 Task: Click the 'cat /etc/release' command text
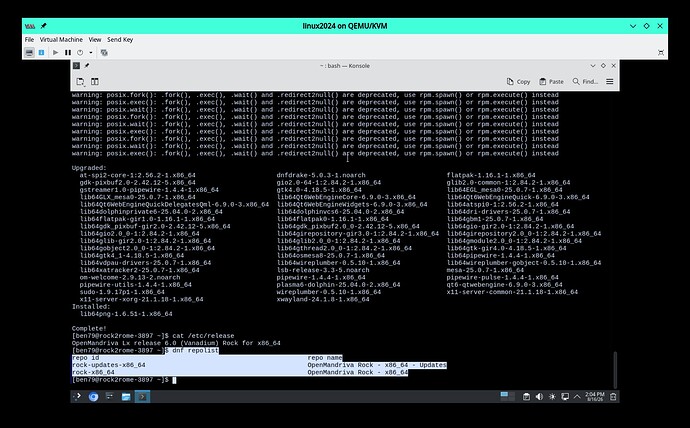coord(203,336)
